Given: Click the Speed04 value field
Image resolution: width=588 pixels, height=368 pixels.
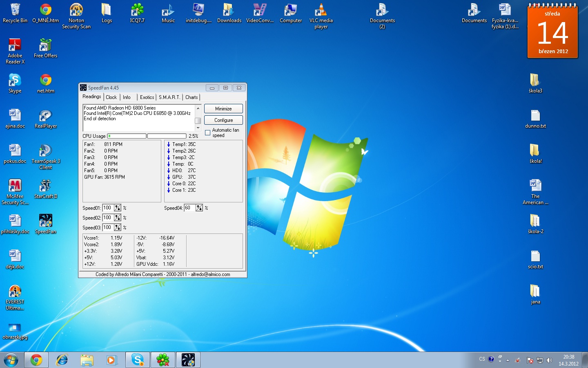Looking at the screenshot, I should [x=189, y=208].
